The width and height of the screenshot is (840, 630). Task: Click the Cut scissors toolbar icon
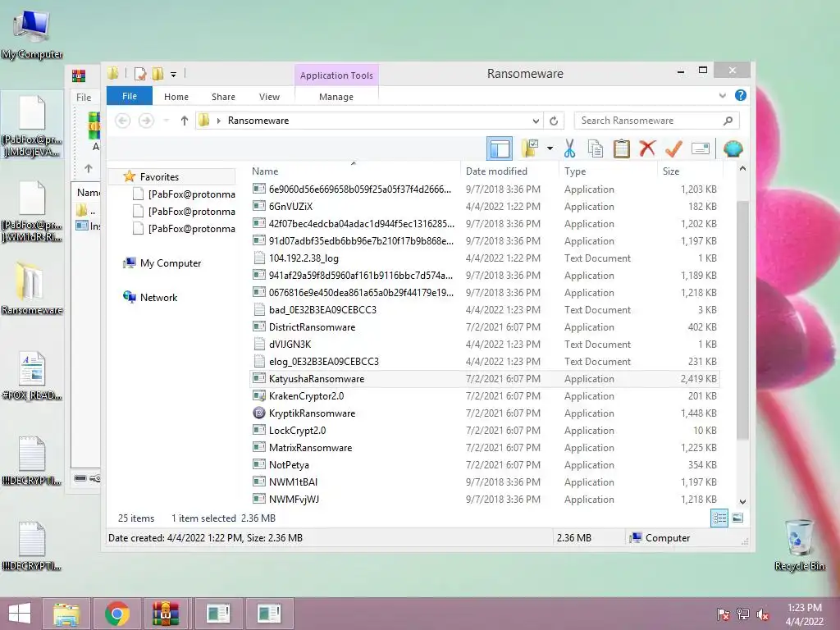pyautogui.click(x=569, y=148)
